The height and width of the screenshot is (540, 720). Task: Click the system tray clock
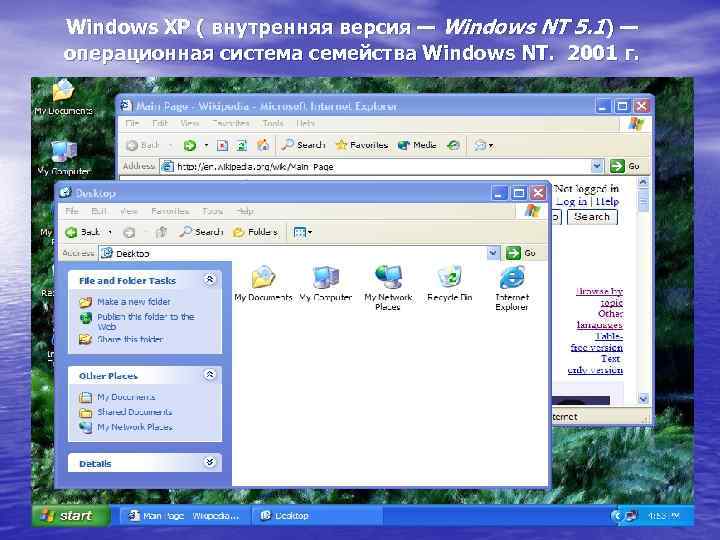click(x=664, y=516)
